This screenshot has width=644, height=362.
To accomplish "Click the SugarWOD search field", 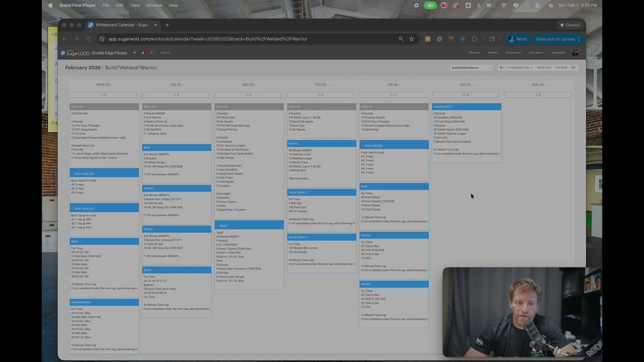I will (x=167, y=52).
